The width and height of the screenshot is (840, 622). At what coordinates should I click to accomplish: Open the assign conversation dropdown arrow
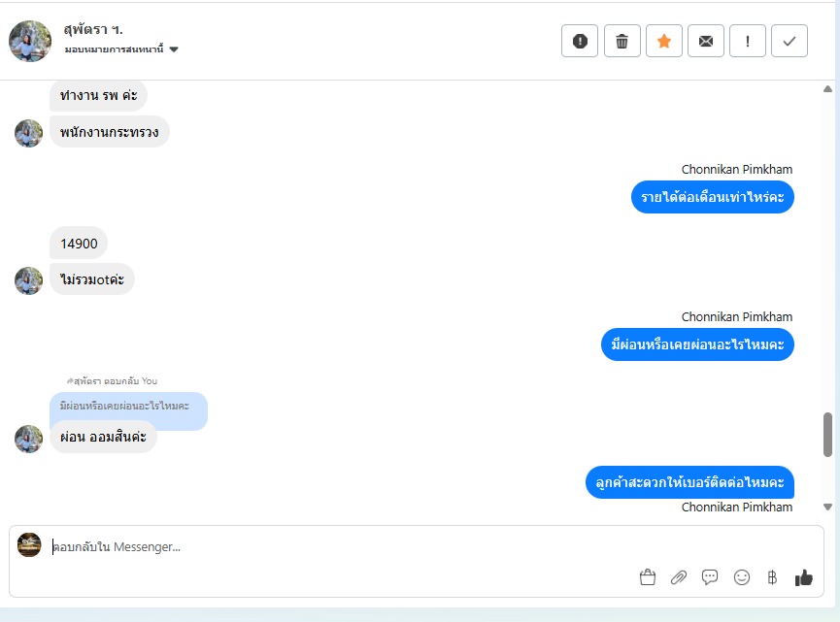[174, 49]
